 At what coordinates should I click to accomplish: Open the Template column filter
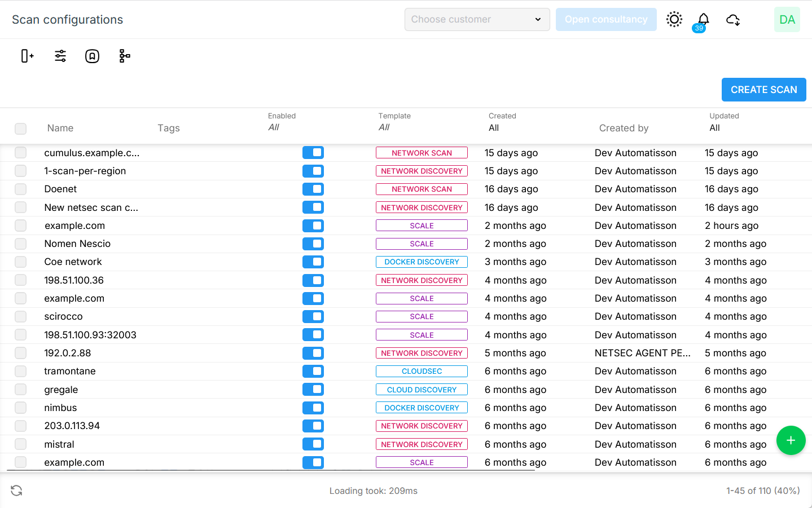(x=384, y=127)
